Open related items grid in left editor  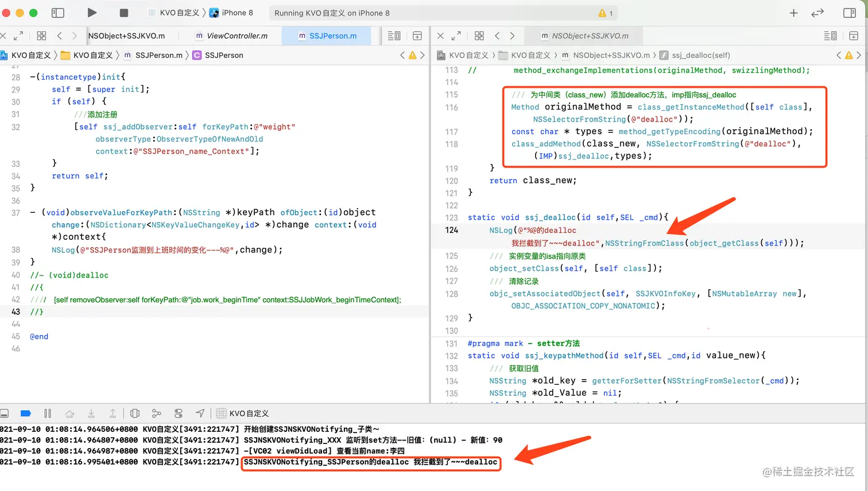click(x=41, y=36)
